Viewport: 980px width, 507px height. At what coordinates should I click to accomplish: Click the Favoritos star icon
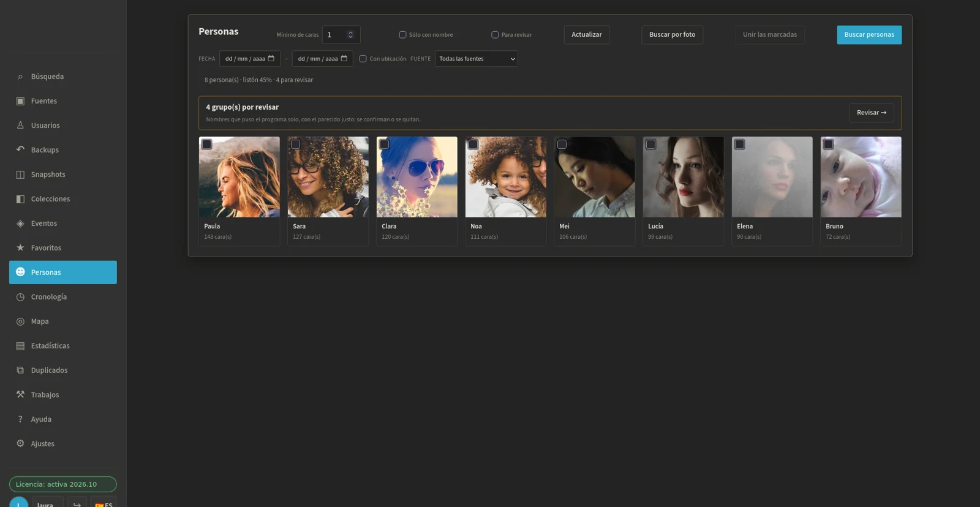[20, 247]
